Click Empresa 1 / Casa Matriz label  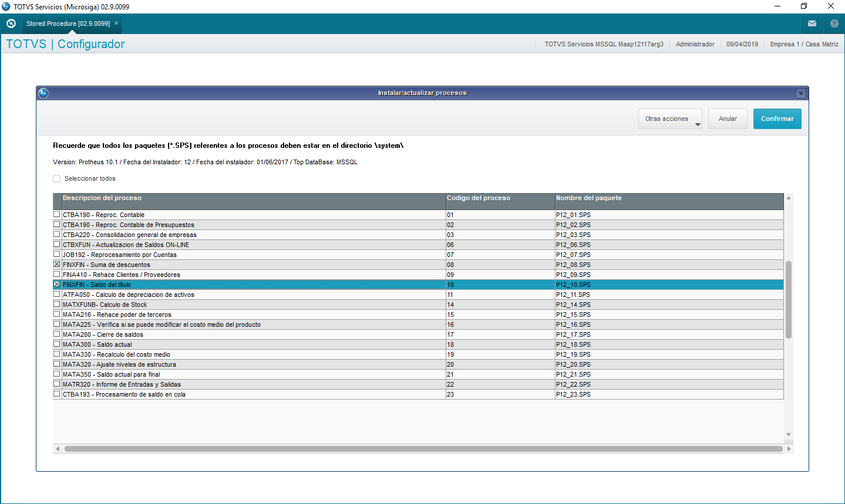coord(804,44)
